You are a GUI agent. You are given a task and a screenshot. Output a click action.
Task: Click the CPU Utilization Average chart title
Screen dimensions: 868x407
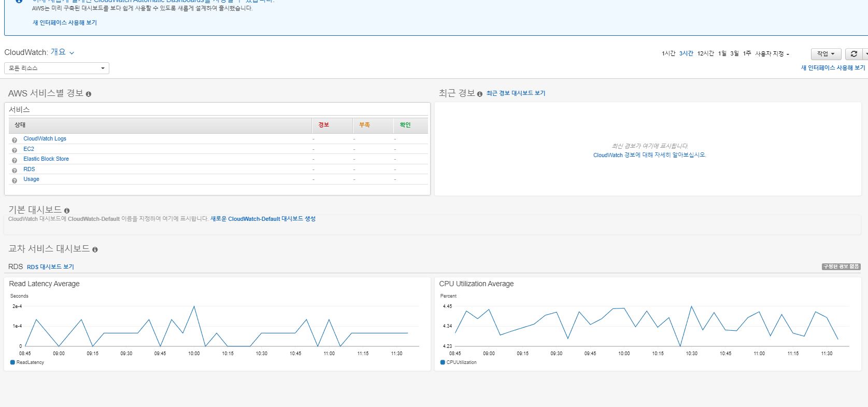(x=476, y=284)
